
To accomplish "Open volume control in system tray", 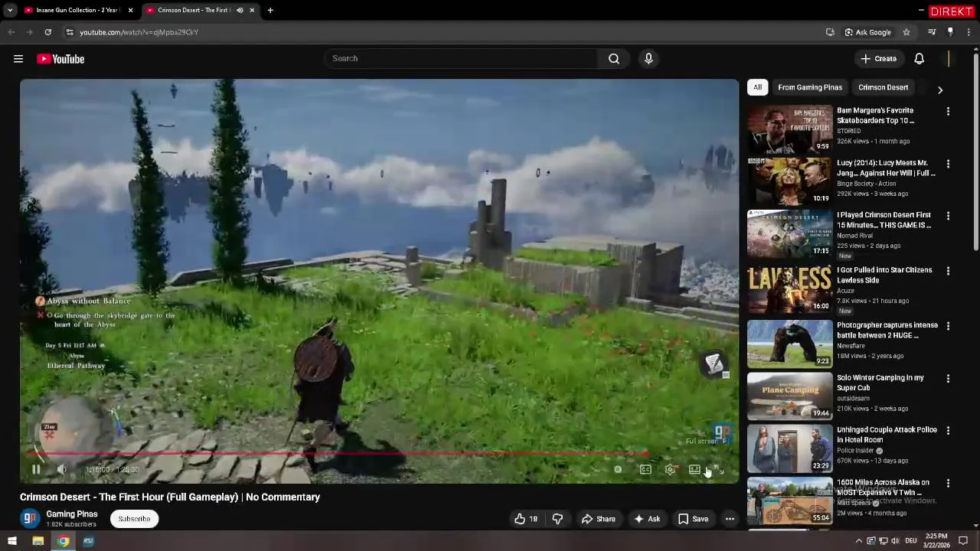I will (896, 541).
